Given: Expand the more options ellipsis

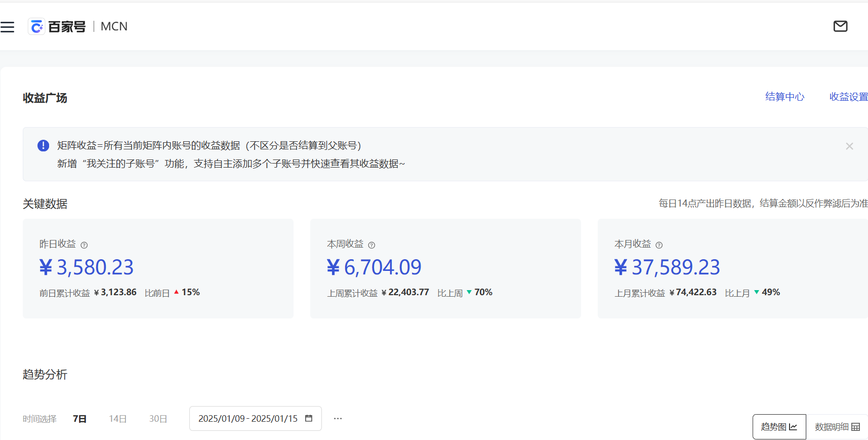Looking at the screenshot, I should click(x=338, y=418).
